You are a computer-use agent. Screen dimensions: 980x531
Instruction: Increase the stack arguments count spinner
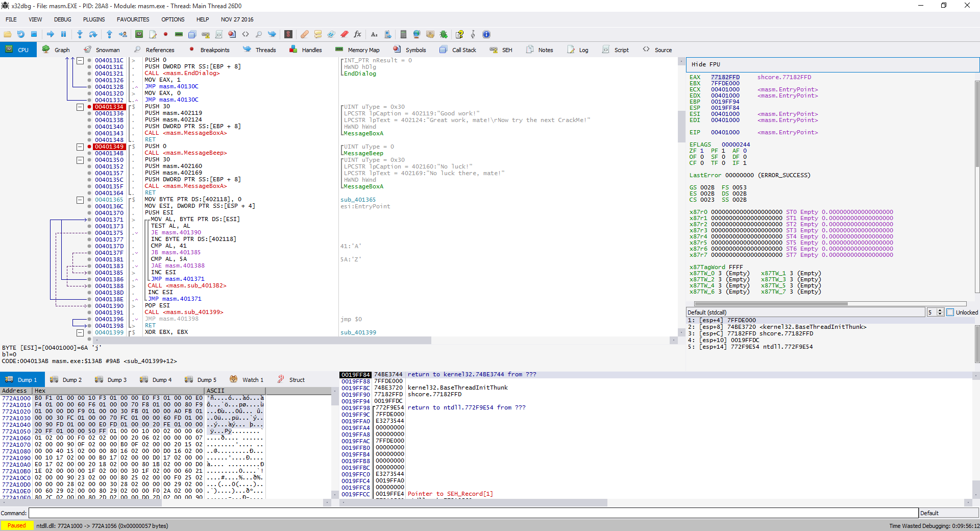click(x=939, y=310)
